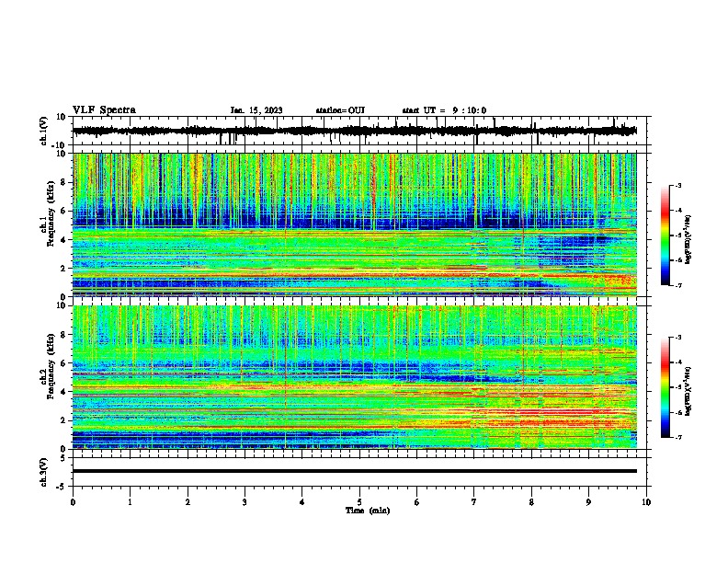Click the "7" tick on the time axis
This screenshot has height=563, width=728.
474,502
